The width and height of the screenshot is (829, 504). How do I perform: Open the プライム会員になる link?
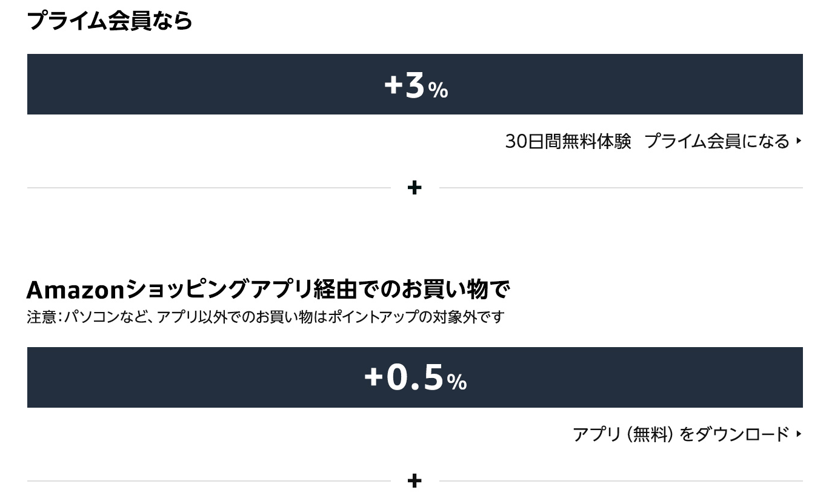coord(717,141)
